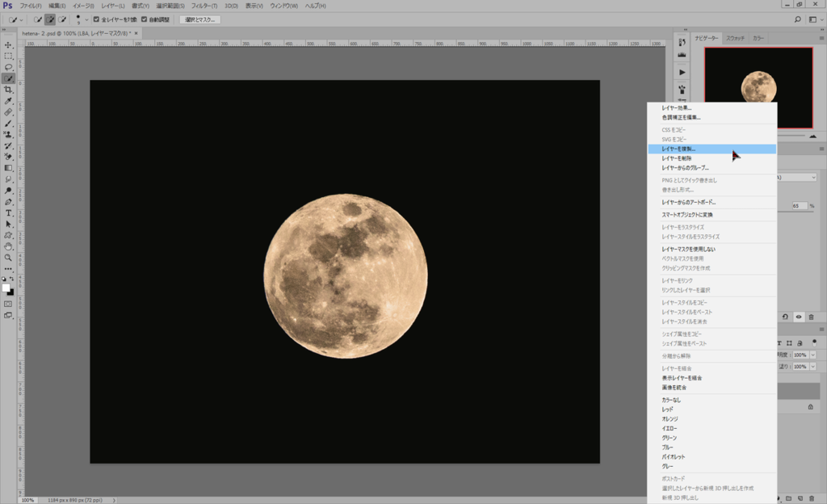Select the Quick Selection tool in toolbox

coord(8,78)
